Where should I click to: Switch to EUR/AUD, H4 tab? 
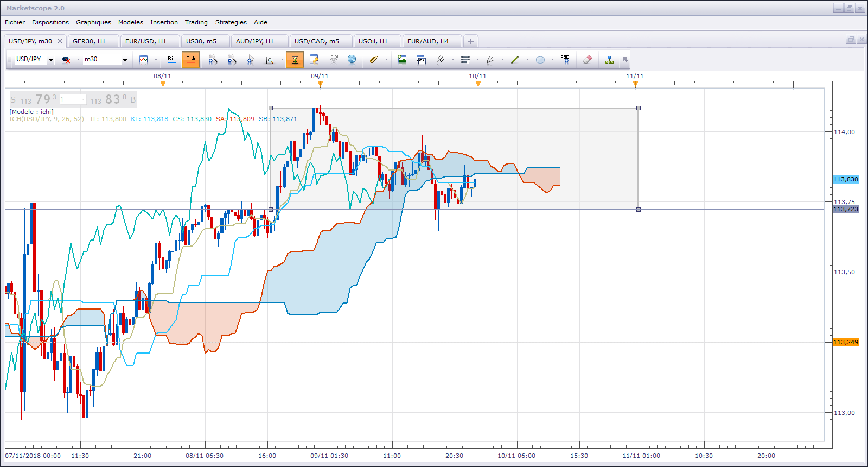point(432,41)
